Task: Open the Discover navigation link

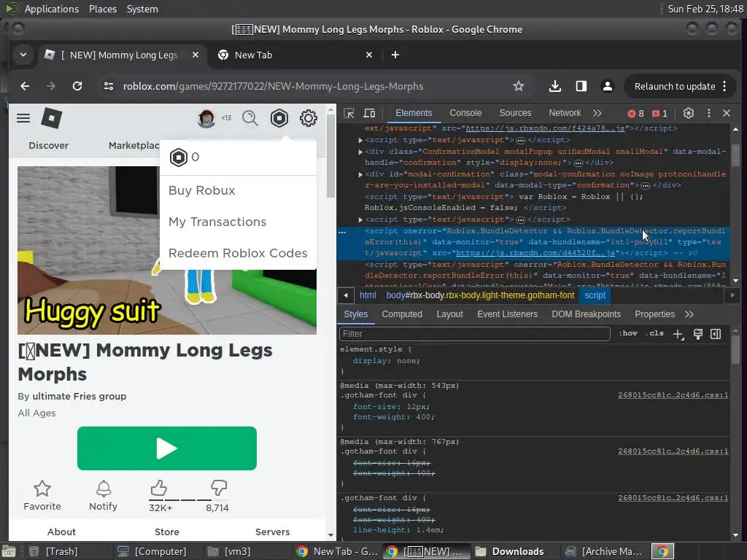Action: [x=49, y=146]
